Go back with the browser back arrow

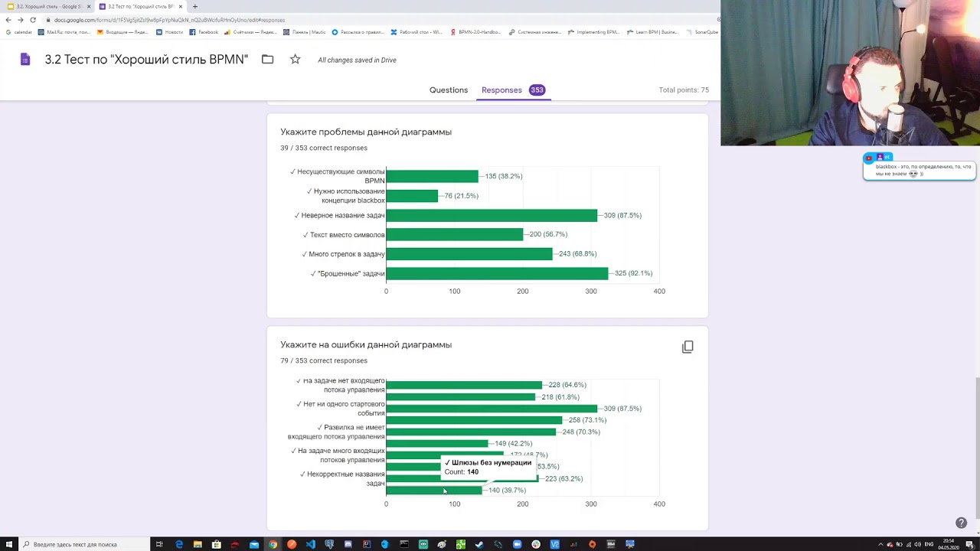(8, 20)
